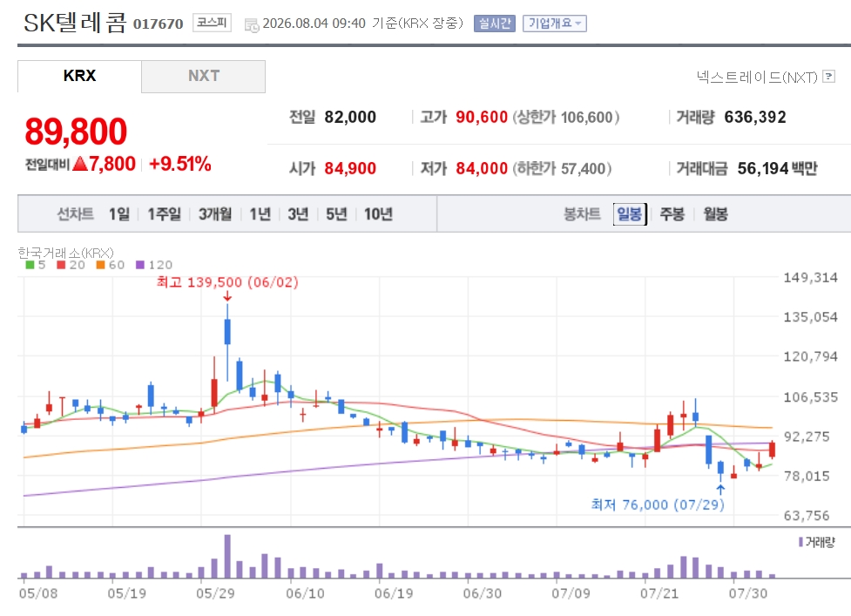Show the 3개월 line chart
This screenshot has height=616, width=851.
pos(215,213)
